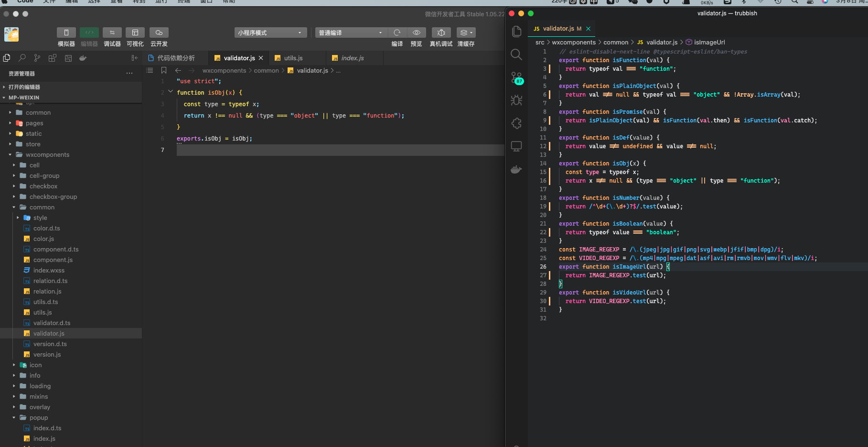Open the compile mode (普通编译) dropdown
This screenshot has height=447, width=868.
pos(351,33)
